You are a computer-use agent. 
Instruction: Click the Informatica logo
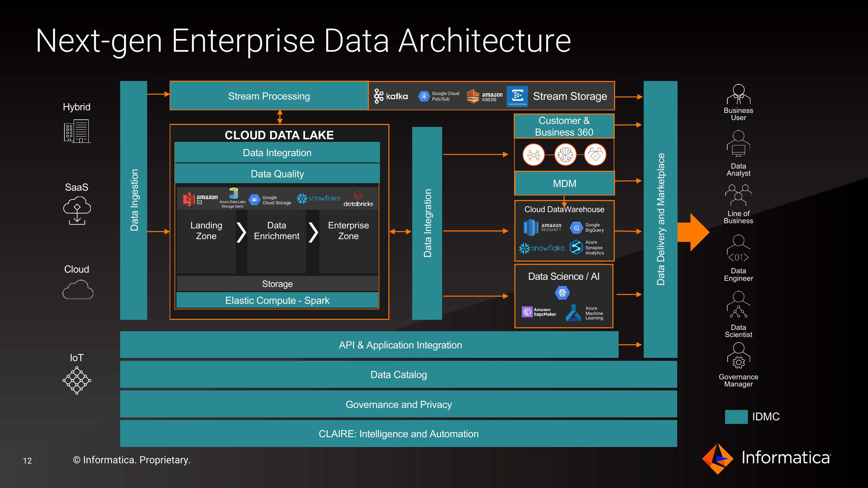766,458
